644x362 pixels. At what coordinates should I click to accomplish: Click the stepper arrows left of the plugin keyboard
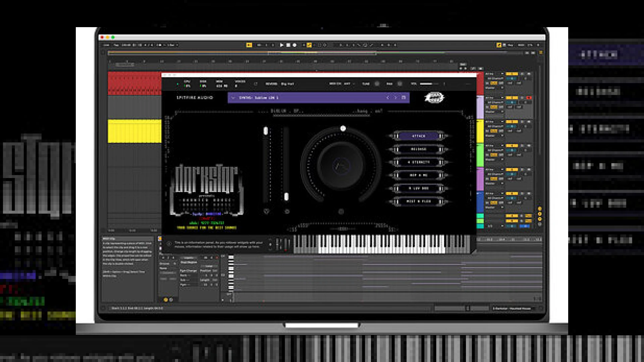(270, 244)
